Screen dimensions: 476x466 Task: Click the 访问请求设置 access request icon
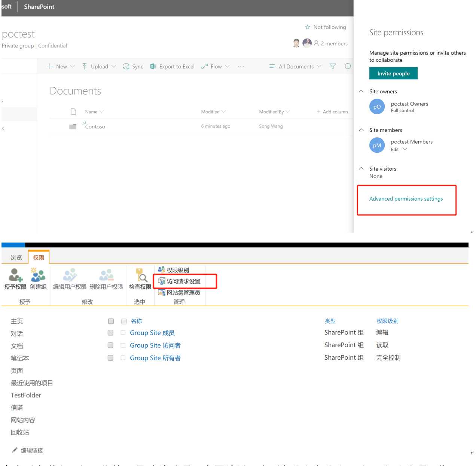click(x=162, y=281)
